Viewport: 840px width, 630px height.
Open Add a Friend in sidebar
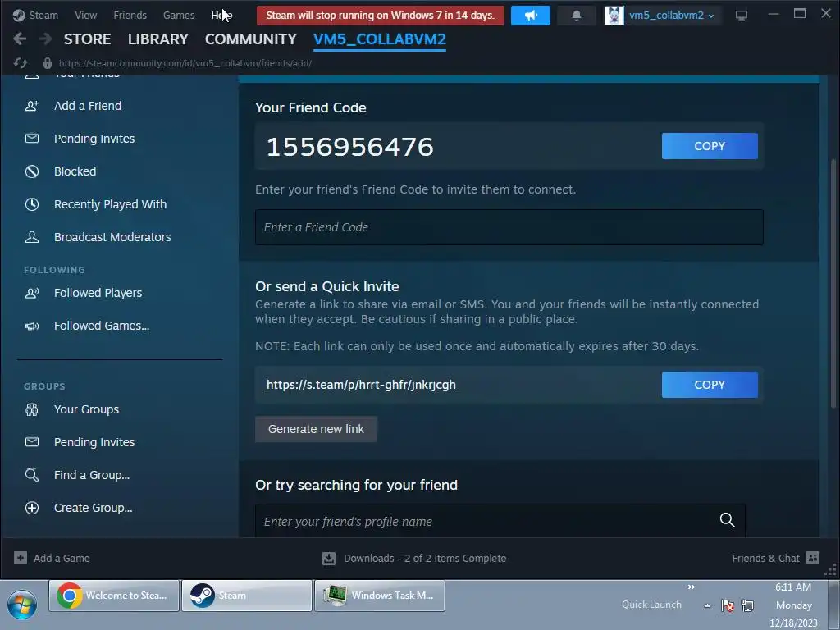(x=87, y=106)
